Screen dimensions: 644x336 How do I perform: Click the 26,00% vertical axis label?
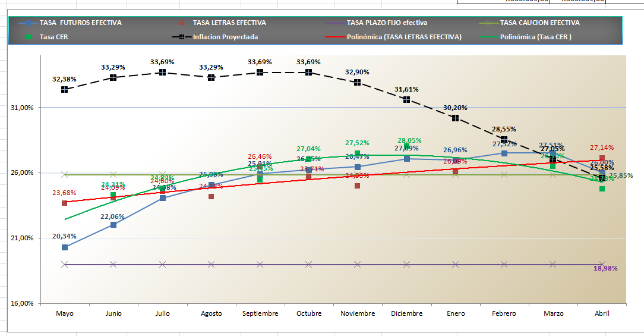pos(22,172)
